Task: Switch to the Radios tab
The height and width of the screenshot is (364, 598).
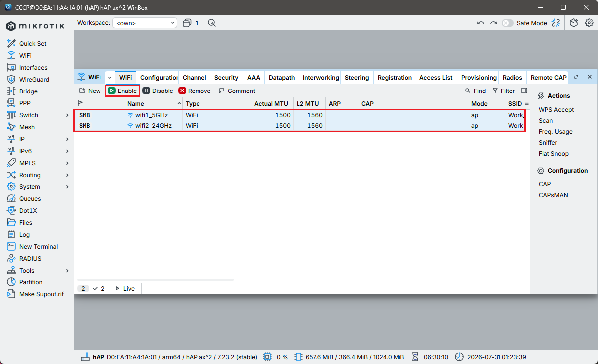Action: [512, 77]
